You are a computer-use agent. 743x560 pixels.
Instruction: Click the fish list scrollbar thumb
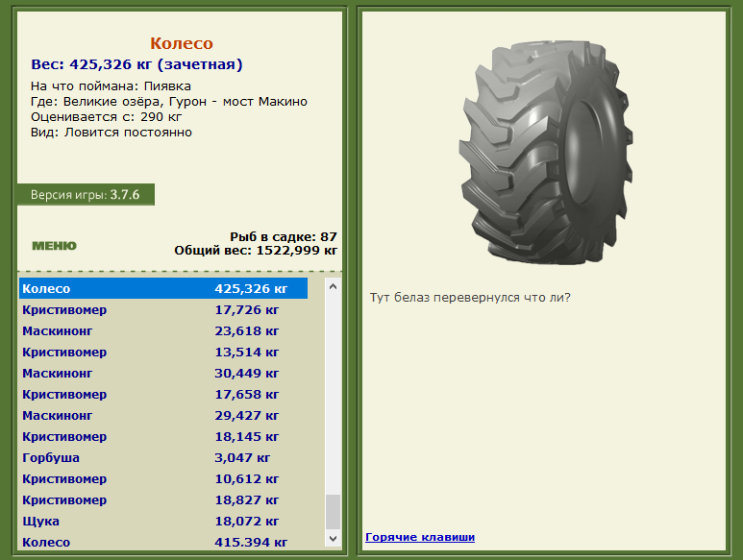pos(334,512)
